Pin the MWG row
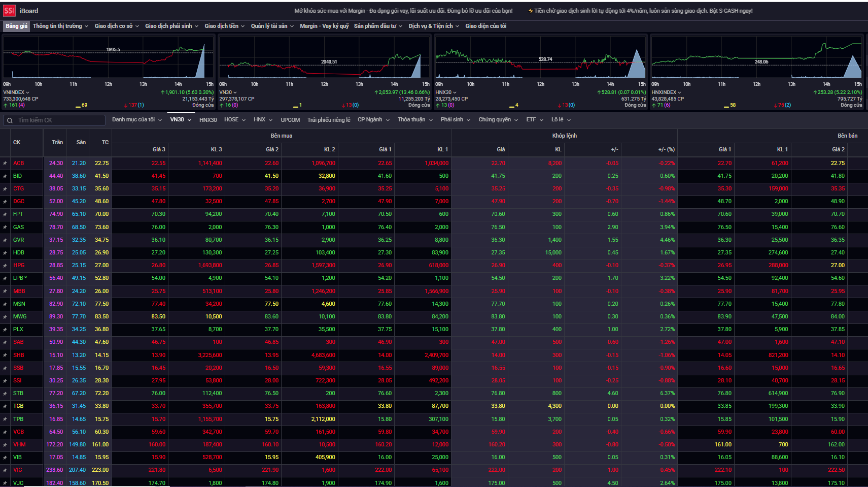The width and height of the screenshot is (868, 487). [x=5, y=317]
